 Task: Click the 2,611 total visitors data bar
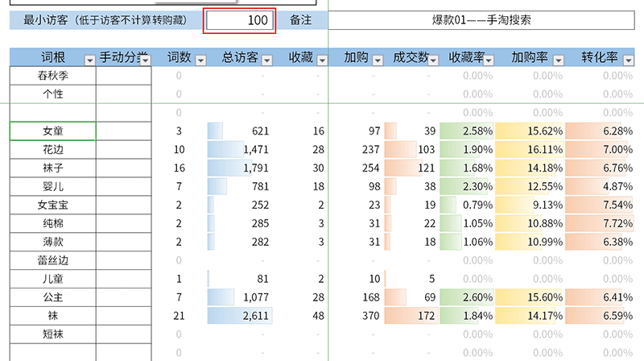tap(240, 315)
